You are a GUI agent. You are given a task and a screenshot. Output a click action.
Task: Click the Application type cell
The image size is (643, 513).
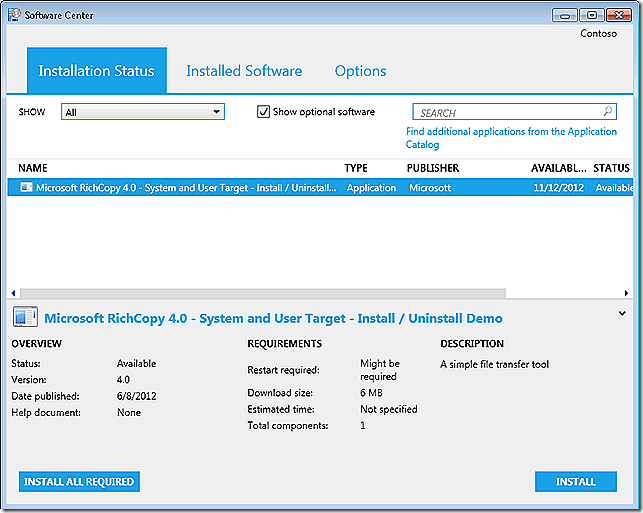(x=372, y=188)
